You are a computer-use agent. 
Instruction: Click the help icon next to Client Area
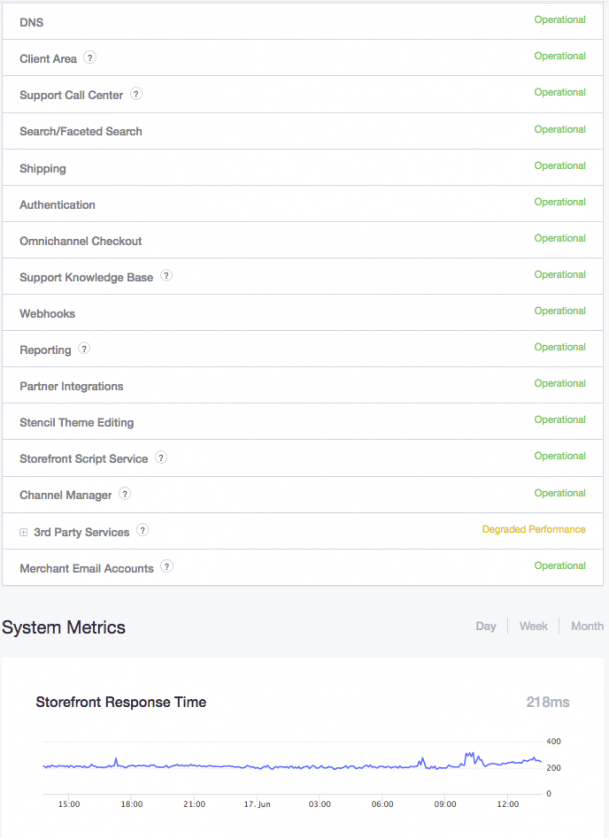[x=90, y=58]
